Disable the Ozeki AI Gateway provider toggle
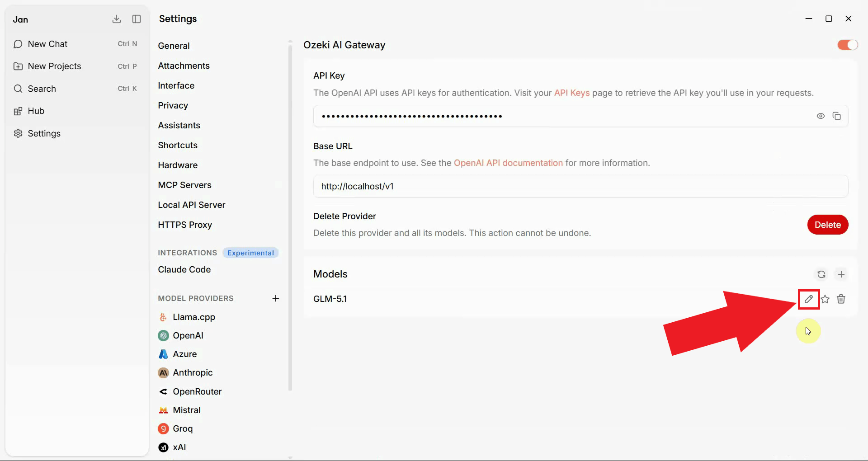This screenshot has height=461, width=868. pyautogui.click(x=847, y=45)
